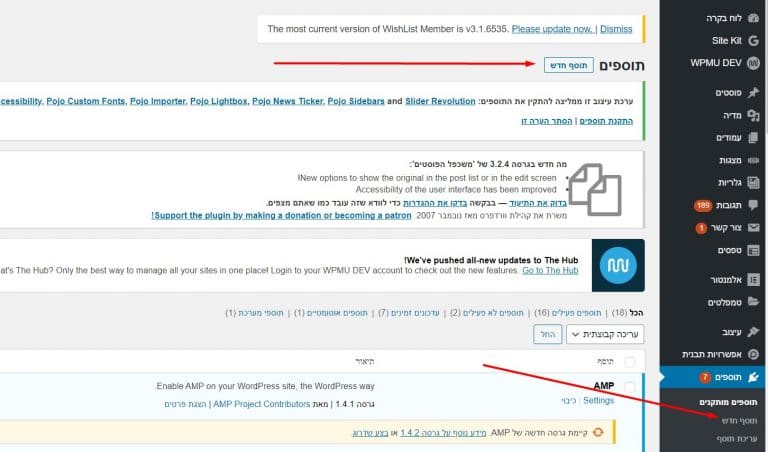Viewport: 768px width, 452px height.
Task: Sort by the תוסף column header
Action: 605,361
